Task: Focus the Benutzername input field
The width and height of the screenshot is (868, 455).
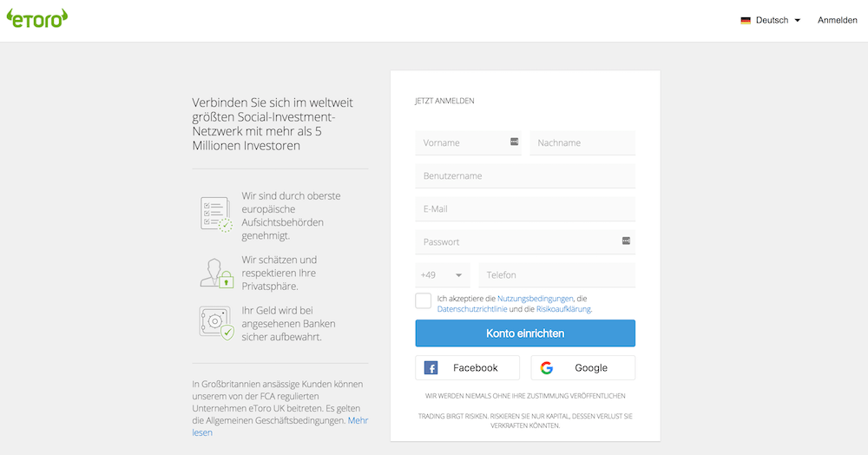Action: 525,176
